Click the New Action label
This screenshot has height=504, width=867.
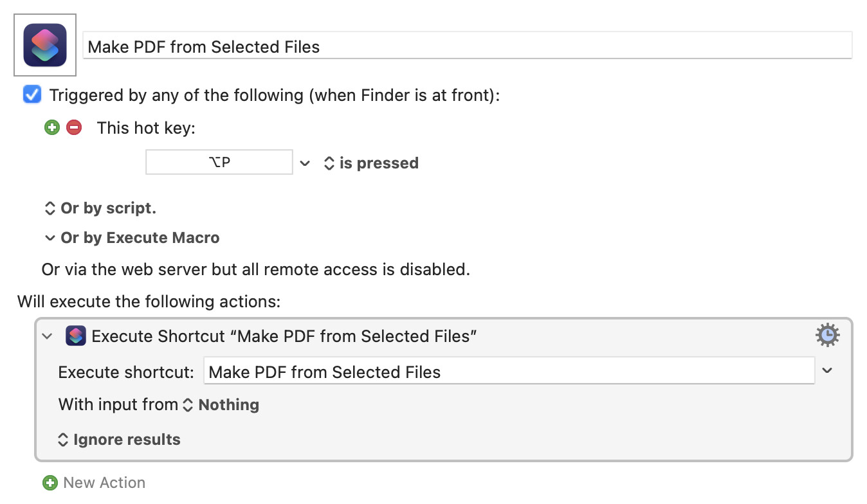coord(104,482)
